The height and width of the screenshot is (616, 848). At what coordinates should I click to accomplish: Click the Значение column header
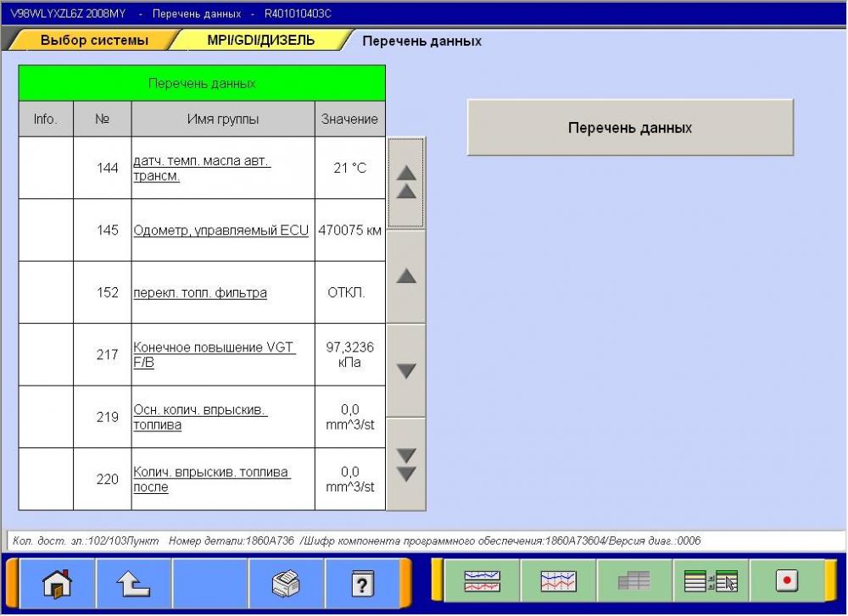coord(350,119)
